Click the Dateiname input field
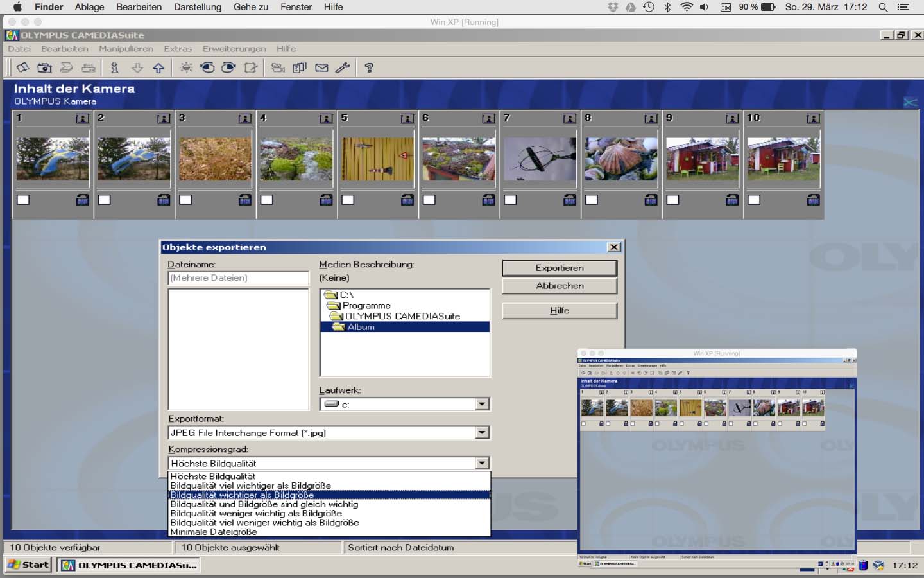924x578 pixels. (239, 278)
